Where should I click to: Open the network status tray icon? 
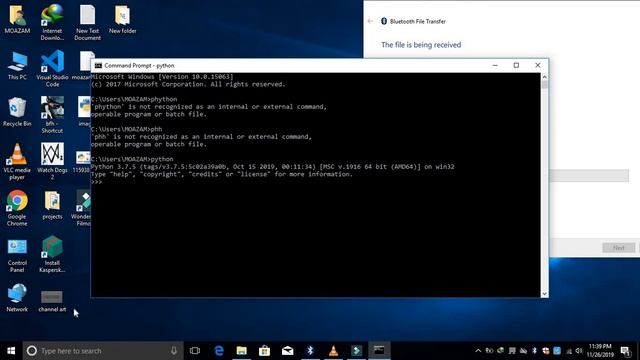(x=569, y=351)
